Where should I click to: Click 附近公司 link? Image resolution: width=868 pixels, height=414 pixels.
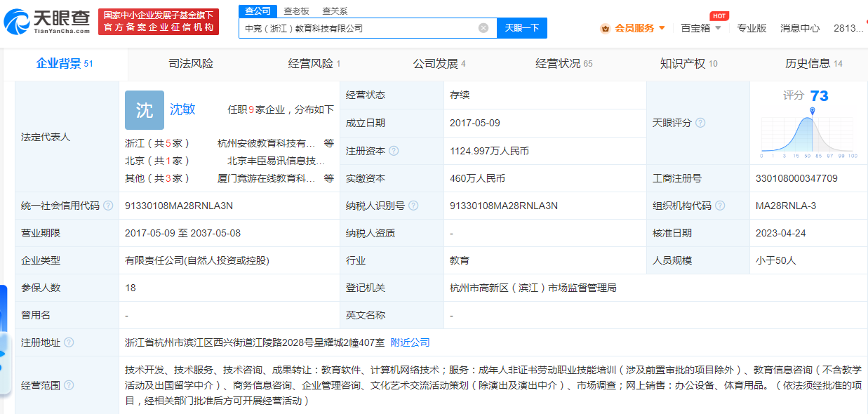pos(410,342)
